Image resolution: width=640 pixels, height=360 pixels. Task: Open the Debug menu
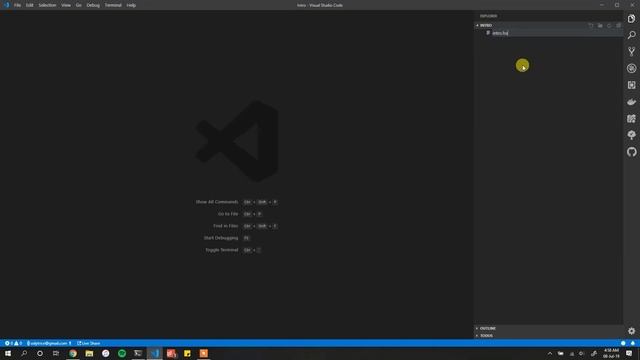point(93,5)
